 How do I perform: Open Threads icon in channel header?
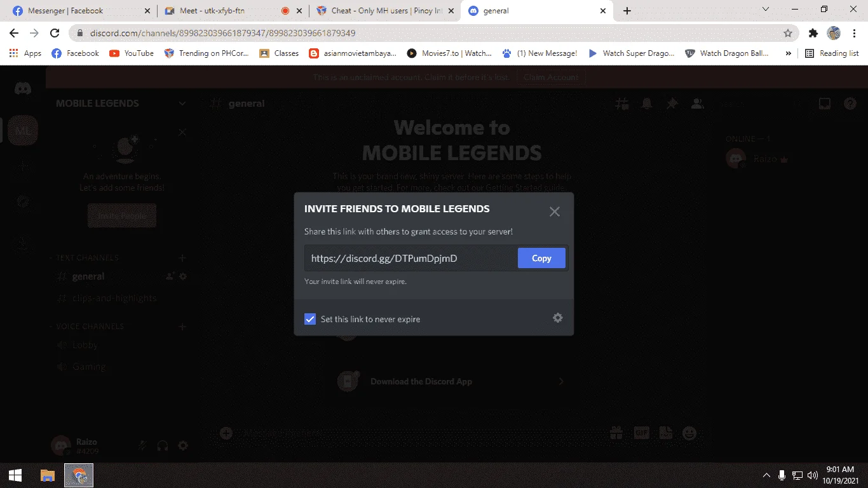coord(622,104)
